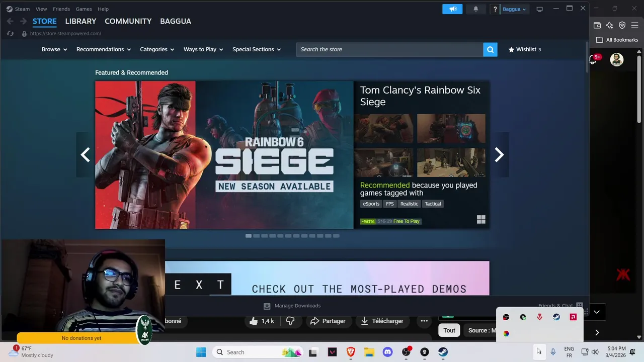Click the AMD icon in tray overflow popup
The image size is (644, 362).
pos(573,317)
